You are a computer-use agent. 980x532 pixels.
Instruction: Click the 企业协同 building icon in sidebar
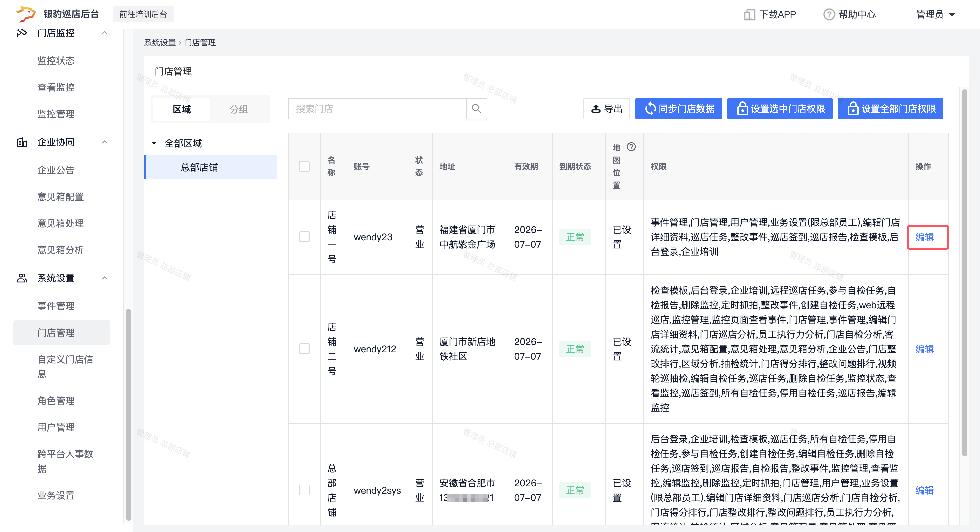[x=22, y=142]
